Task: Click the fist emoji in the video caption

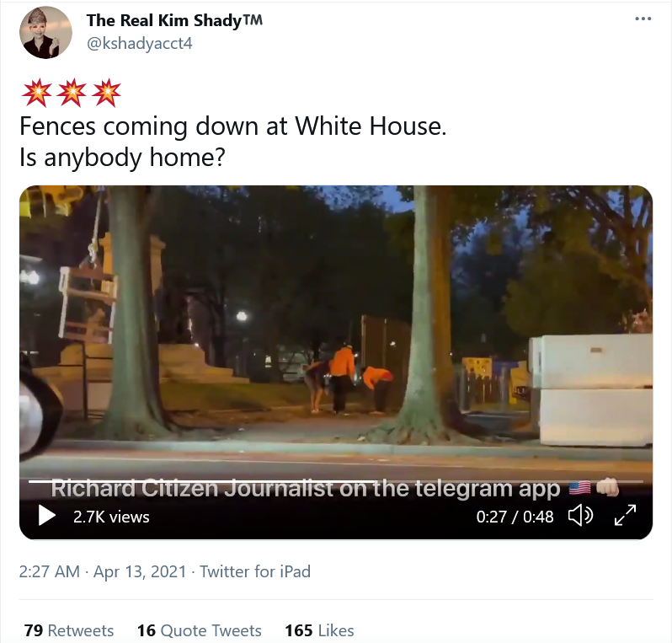Action: tap(607, 488)
